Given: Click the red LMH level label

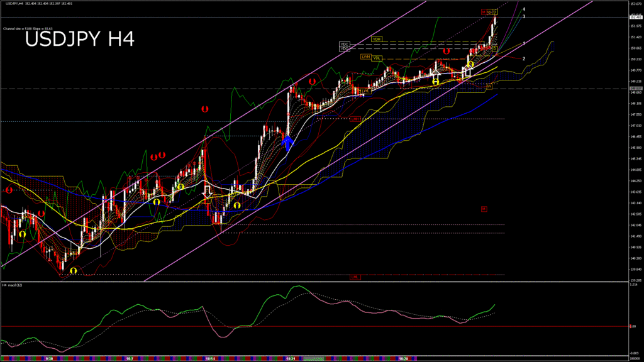Looking at the screenshot, I should (355, 119).
